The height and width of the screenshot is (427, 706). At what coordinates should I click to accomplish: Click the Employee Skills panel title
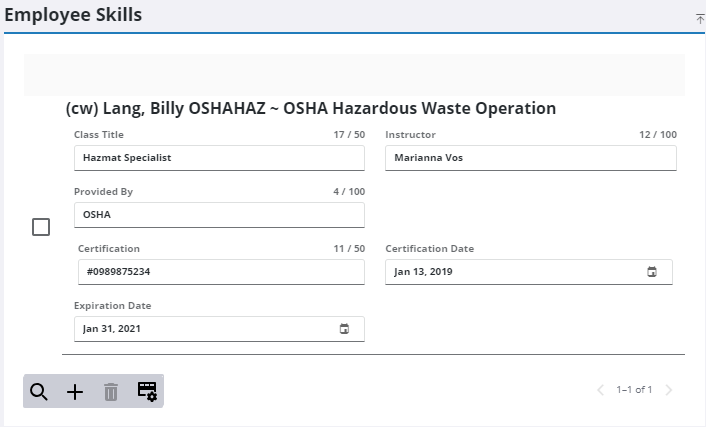73,15
